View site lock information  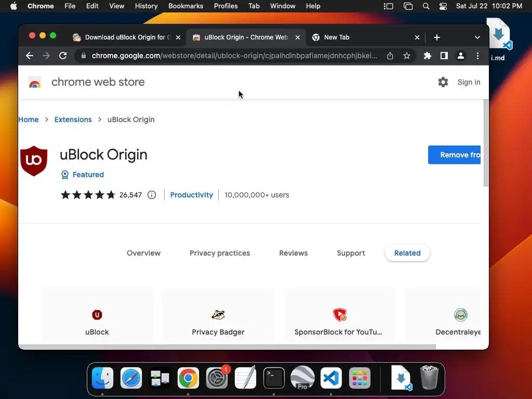tap(84, 56)
